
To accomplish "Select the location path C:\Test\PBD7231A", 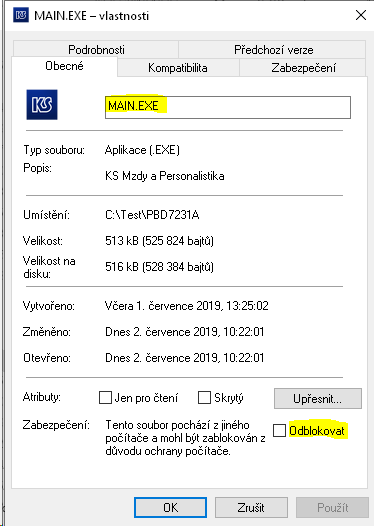I will (152, 215).
